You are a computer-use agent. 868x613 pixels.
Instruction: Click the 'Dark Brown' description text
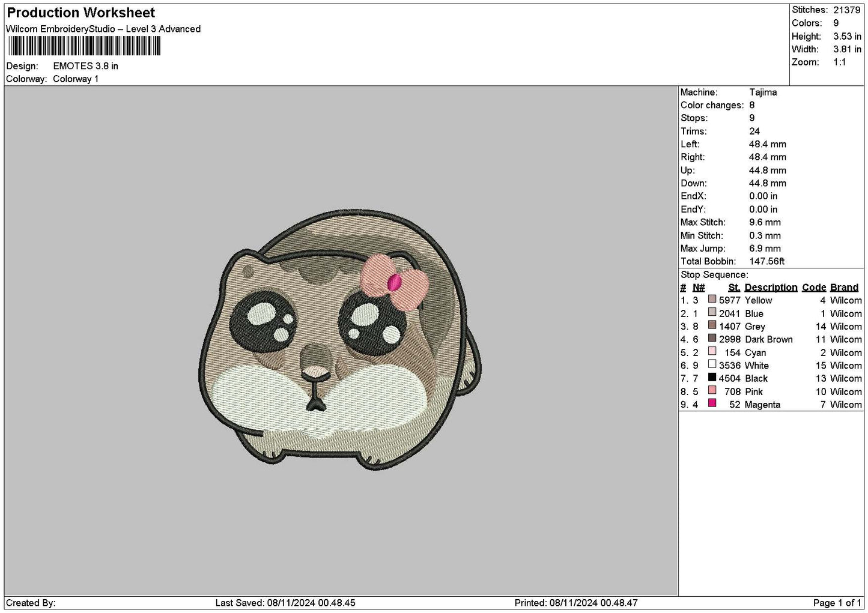pyautogui.click(x=768, y=339)
